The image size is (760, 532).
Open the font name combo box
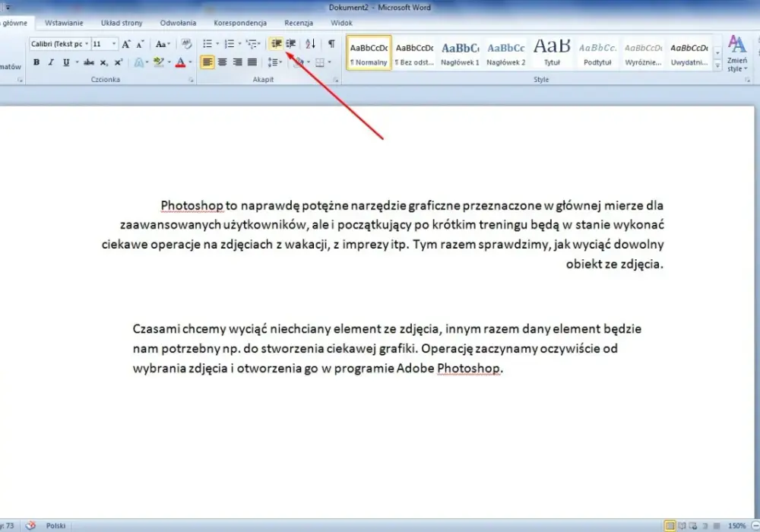click(x=59, y=44)
